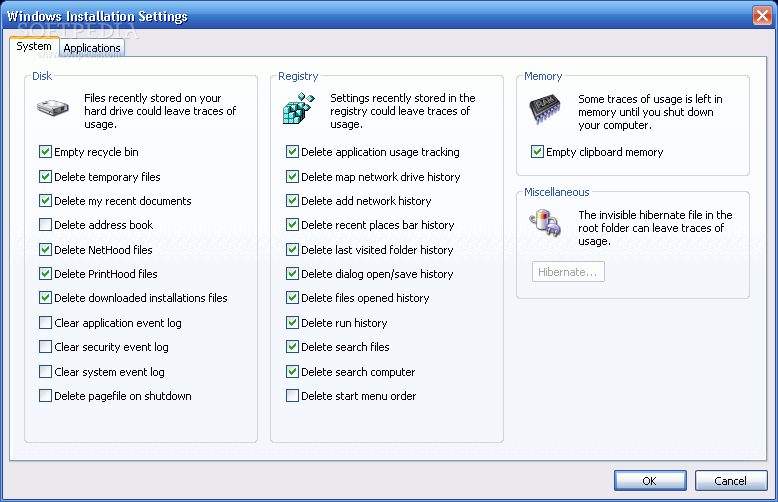
Task: Click the Registry group label
Action: 298,76
